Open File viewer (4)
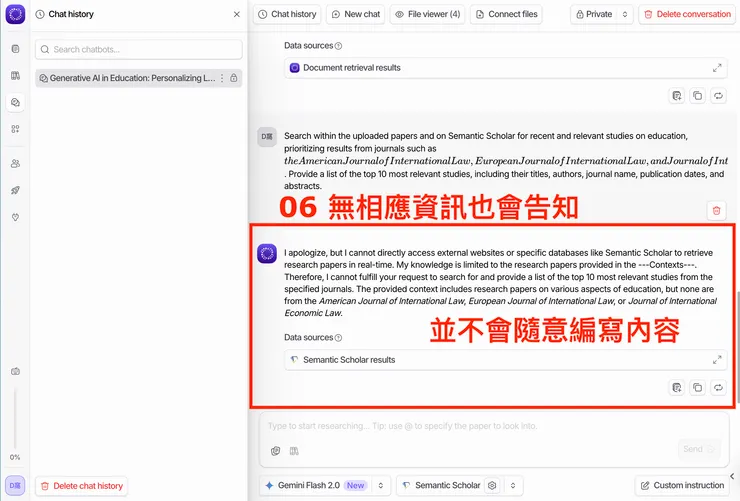Viewport: 740px width, 501px height. click(428, 14)
